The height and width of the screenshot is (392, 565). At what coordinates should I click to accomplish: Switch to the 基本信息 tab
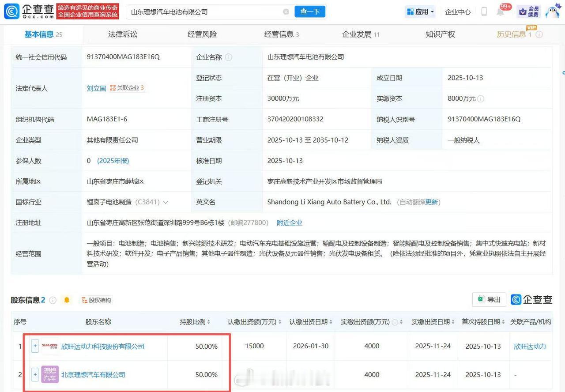tap(43, 34)
